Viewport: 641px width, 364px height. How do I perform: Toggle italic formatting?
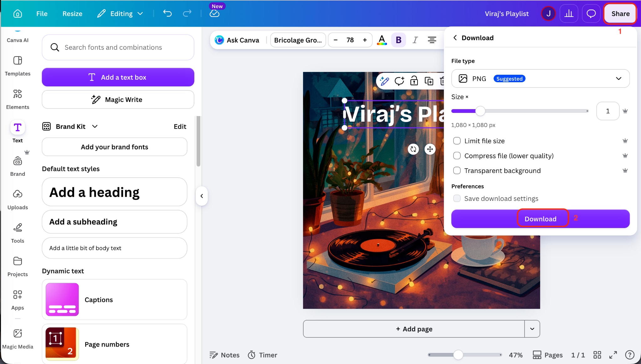(x=415, y=40)
